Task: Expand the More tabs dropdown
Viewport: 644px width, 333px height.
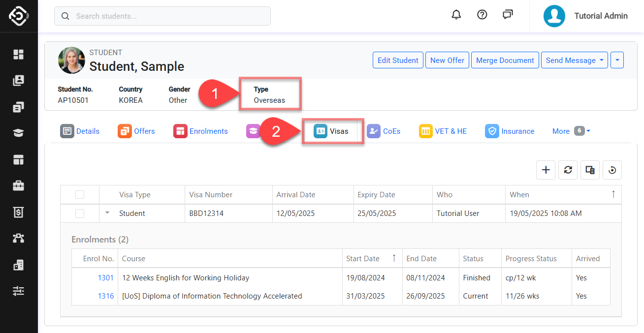Action: click(571, 131)
